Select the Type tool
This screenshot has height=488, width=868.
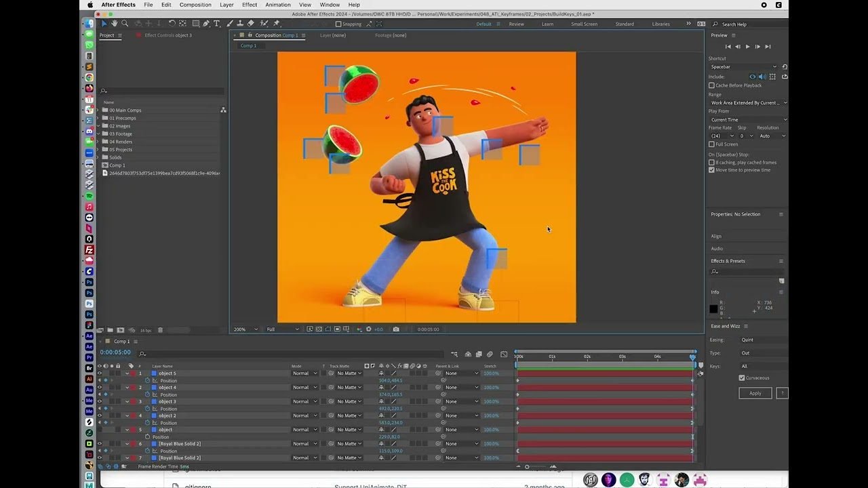click(x=217, y=24)
